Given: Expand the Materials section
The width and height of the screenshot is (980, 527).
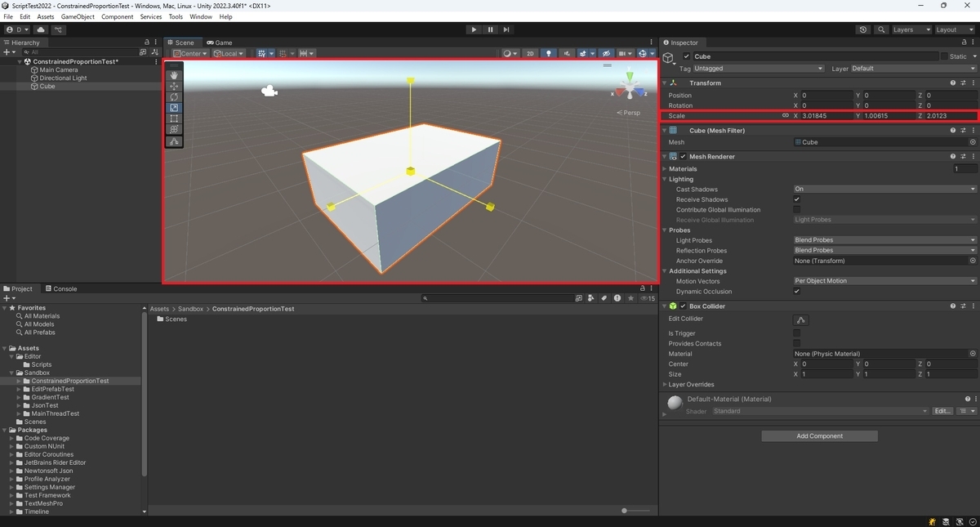Looking at the screenshot, I should (665, 169).
